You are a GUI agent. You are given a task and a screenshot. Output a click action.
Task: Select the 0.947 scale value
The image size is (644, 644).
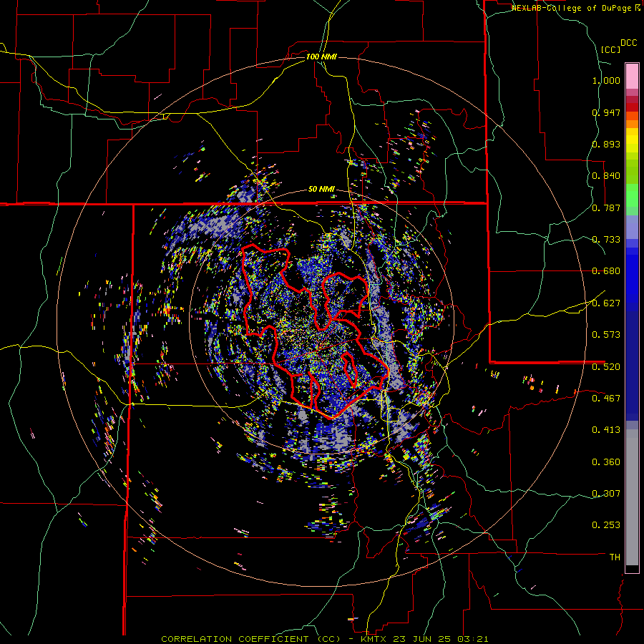(x=606, y=112)
